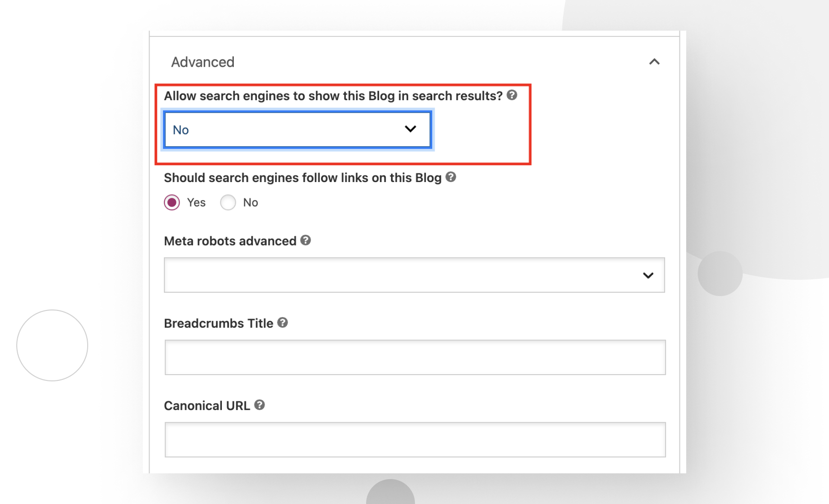Open help for Breadcrumbs Title
The height and width of the screenshot is (504, 829).
pyautogui.click(x=282, y=323)
